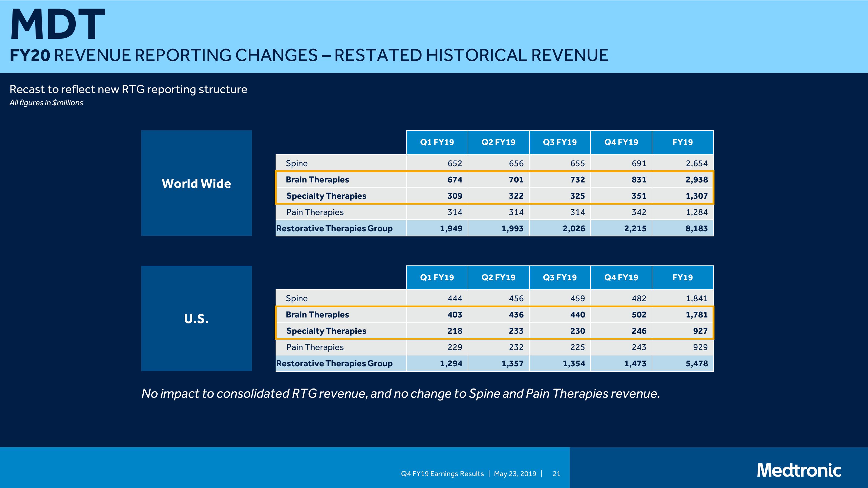Image resolution: width=868 pixels, height=488 pixels.
Task: Click U.S. Brain Therapies value 403
Action: coord(455,314)
